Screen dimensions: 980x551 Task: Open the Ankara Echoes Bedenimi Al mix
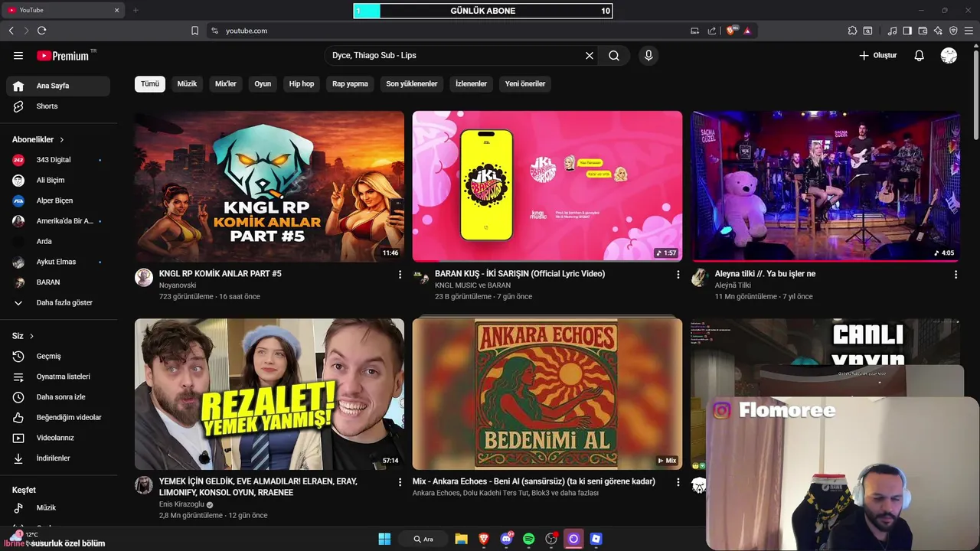click(x=547, y=394)
